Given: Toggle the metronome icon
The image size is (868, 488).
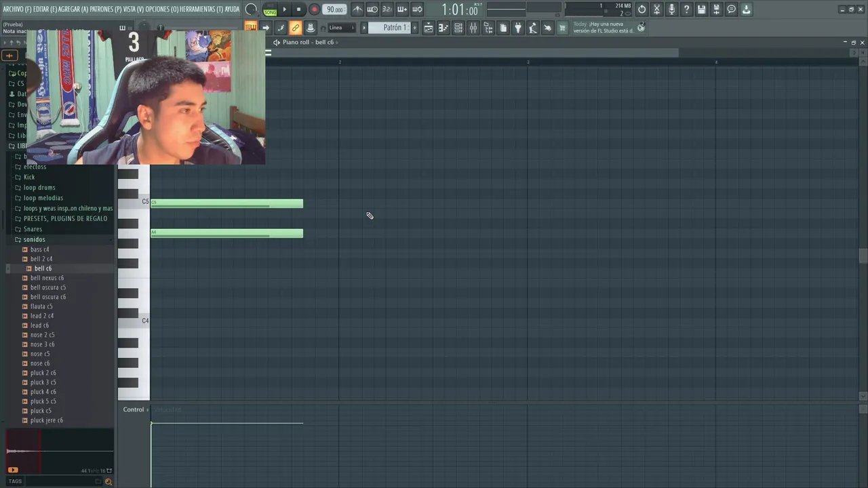Looking at the screenshot, I should (x=357, y=9).
